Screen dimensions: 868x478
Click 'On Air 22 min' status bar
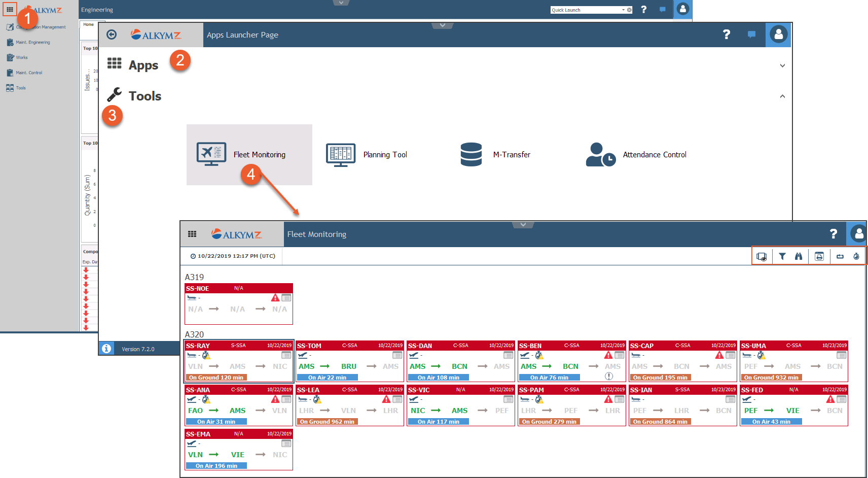(x=327, y=378)
